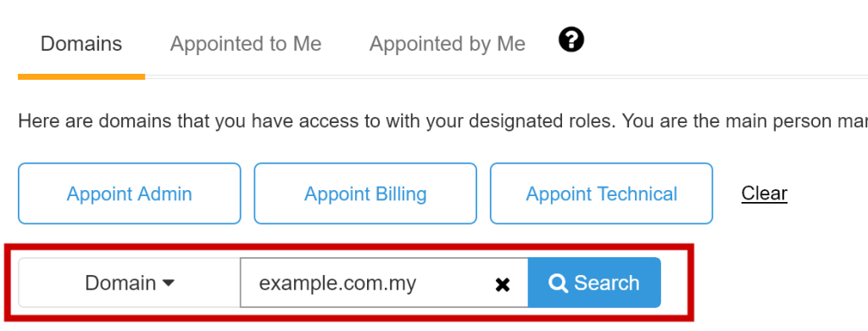This screenshot has width=868, height=331.
Task: Click the Appoint Admin button
Action: click(130, 194)
